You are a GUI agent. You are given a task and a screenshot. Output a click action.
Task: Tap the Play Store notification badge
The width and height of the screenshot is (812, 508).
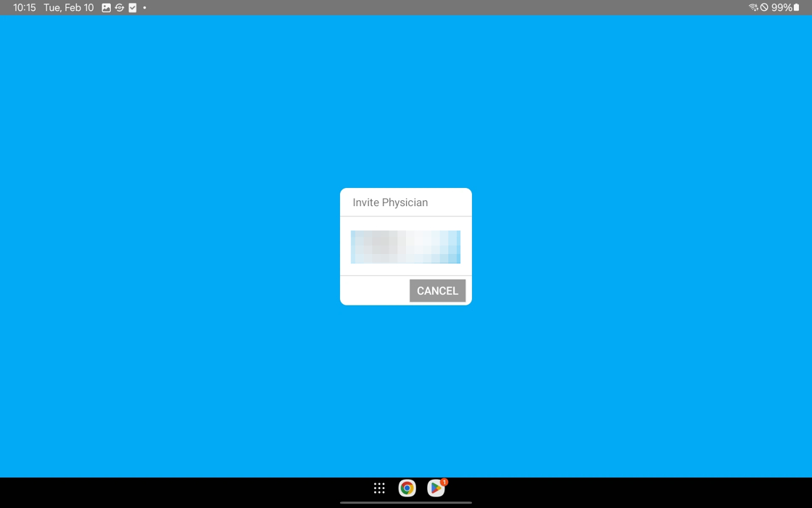[x=444, y=482]
